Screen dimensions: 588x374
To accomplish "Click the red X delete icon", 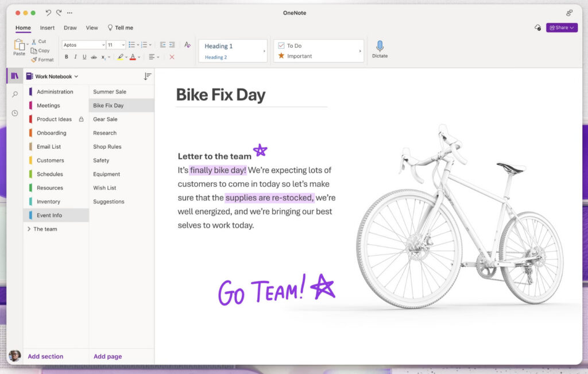I will click(172, 57).
